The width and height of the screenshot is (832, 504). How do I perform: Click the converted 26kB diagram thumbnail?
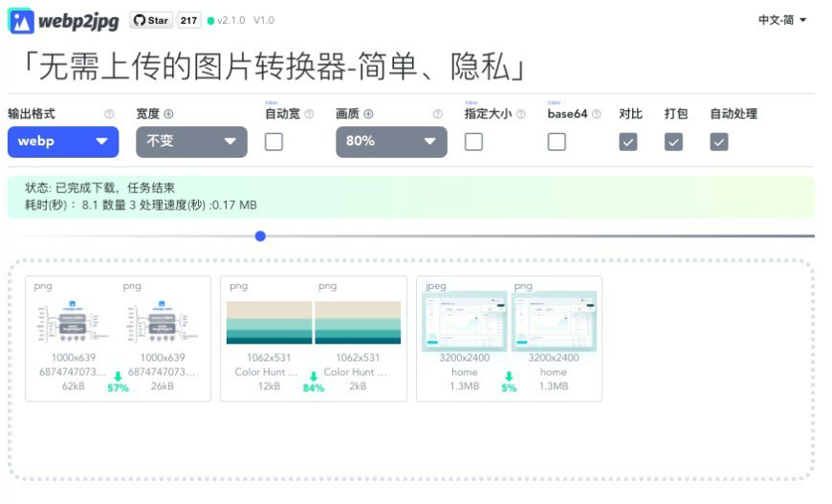point(163,321)
